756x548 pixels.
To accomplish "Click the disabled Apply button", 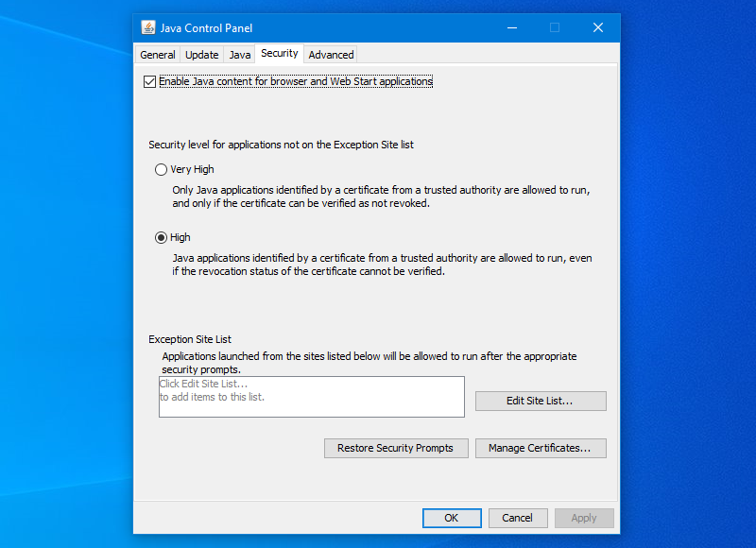I will [584, 518].
